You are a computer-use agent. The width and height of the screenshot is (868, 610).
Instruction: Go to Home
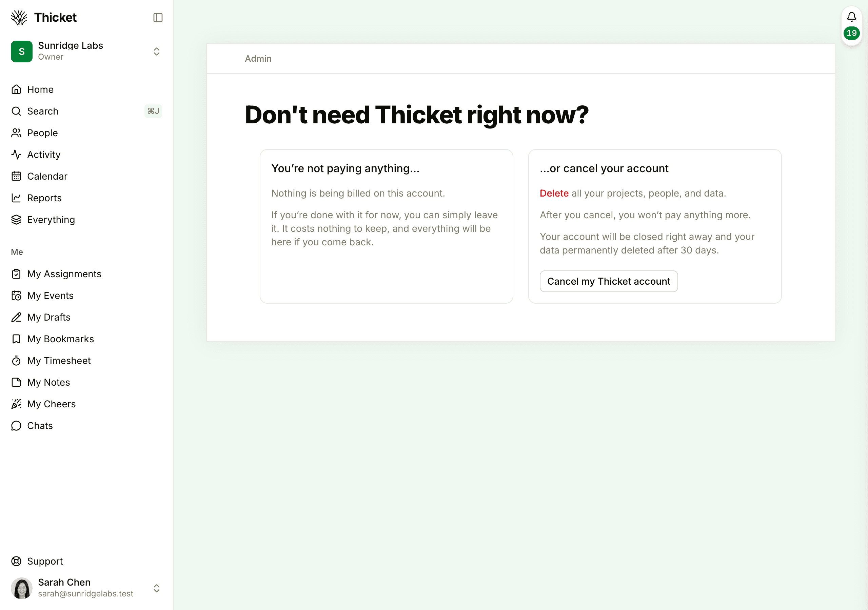pos(86,89)
